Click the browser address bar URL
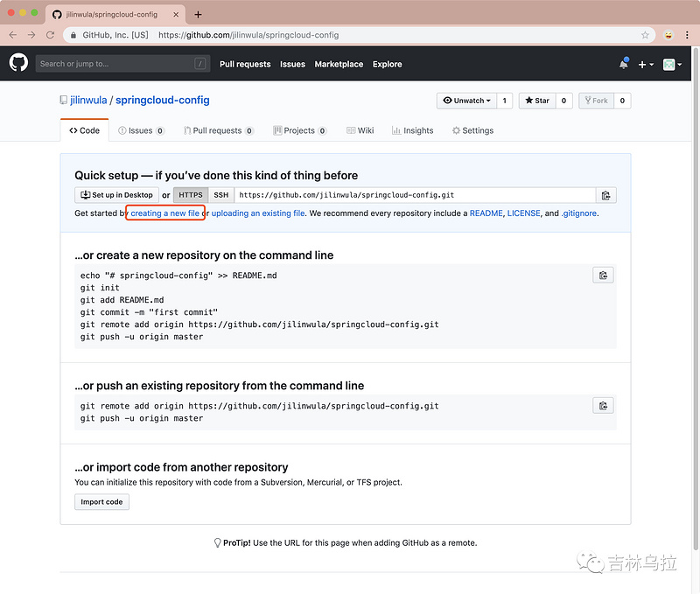Screen dimensions: 700x594 point(248,35)
